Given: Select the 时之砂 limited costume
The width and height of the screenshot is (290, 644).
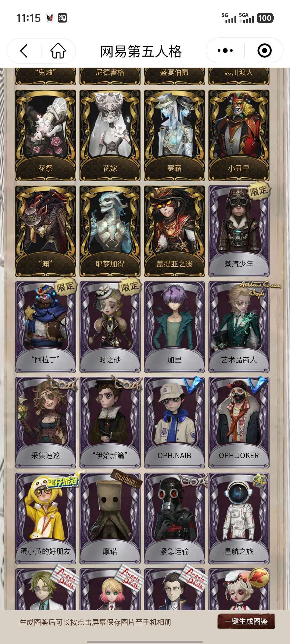Looking at the screenshot, I should 110,327.
